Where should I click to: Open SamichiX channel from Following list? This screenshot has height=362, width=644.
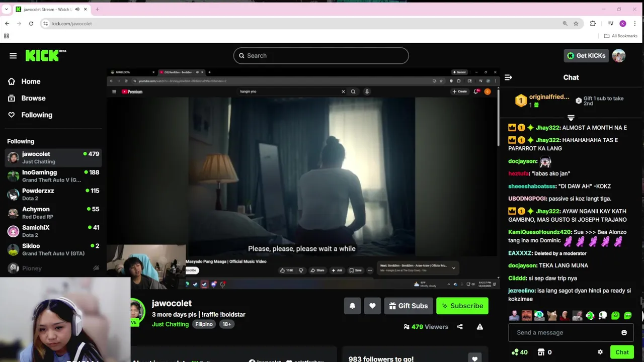coord(53,231)
